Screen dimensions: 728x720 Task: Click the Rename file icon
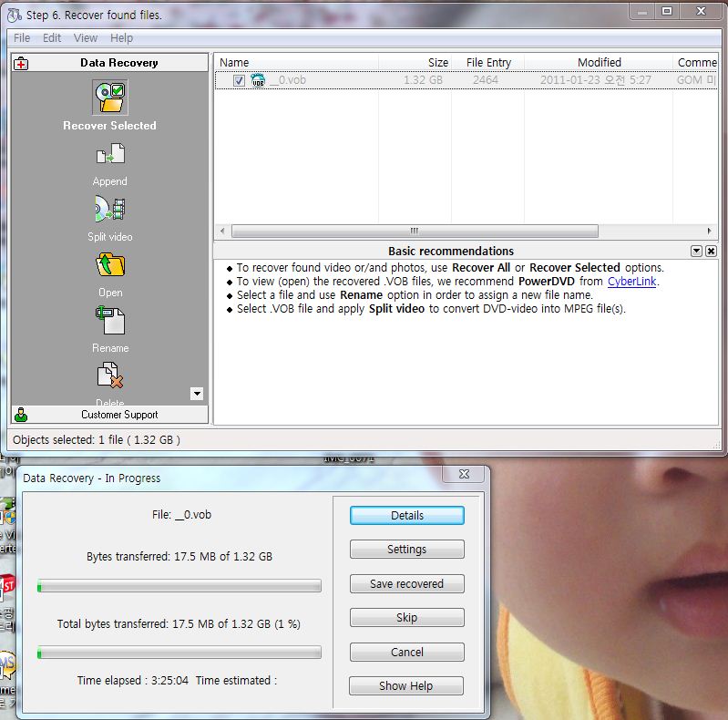pos(110,321)
